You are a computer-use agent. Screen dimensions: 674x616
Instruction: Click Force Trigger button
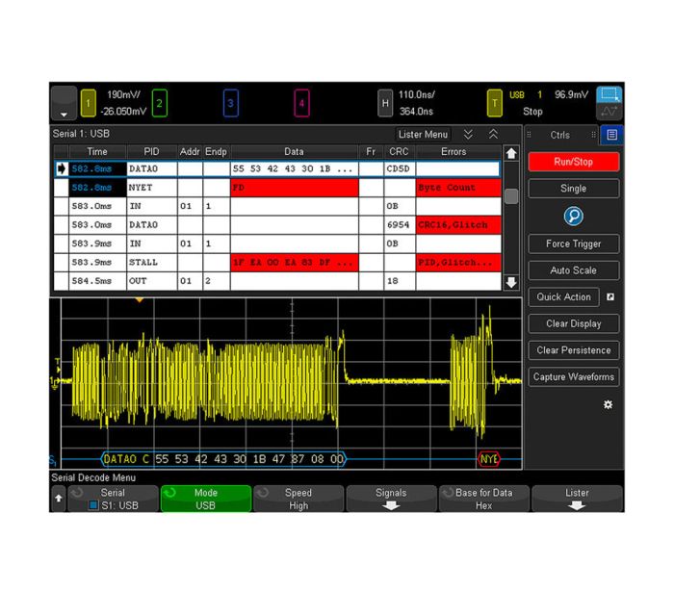(x=574, y=244)
